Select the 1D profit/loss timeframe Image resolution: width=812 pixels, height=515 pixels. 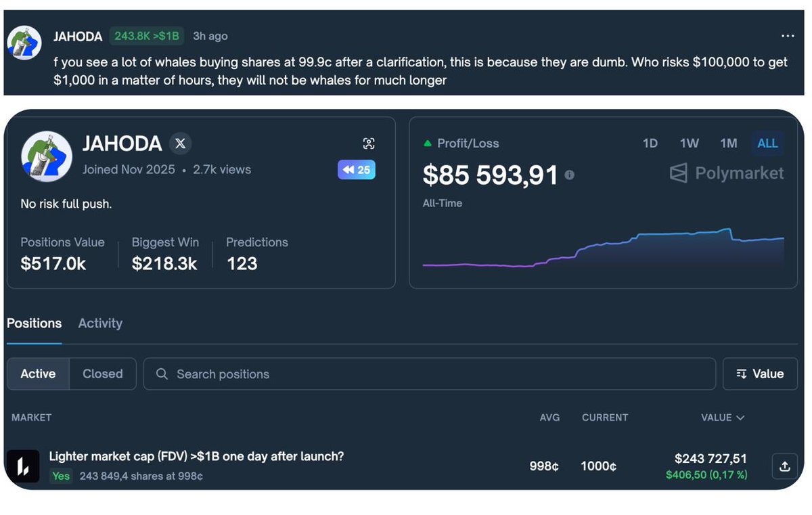[650, 143]
